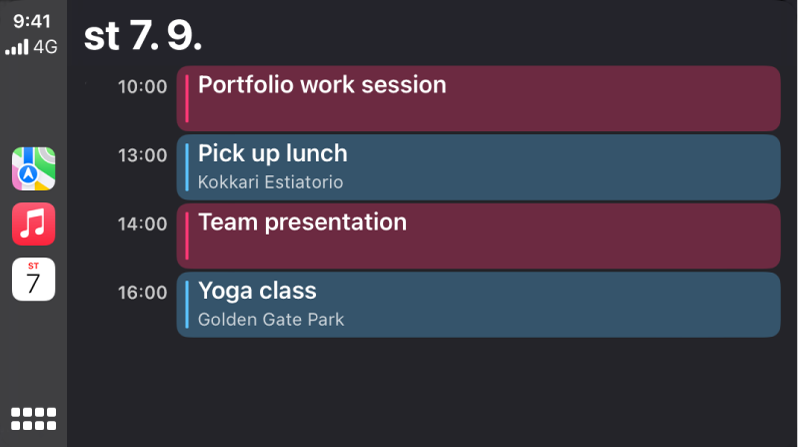
Task: Select the Pick up lunch event title
Action: pos(272,154)
